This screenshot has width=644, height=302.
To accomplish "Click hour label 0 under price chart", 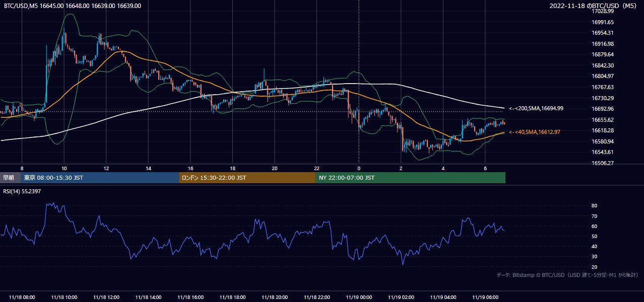I will pyautogui.click(x=359, y=168).
